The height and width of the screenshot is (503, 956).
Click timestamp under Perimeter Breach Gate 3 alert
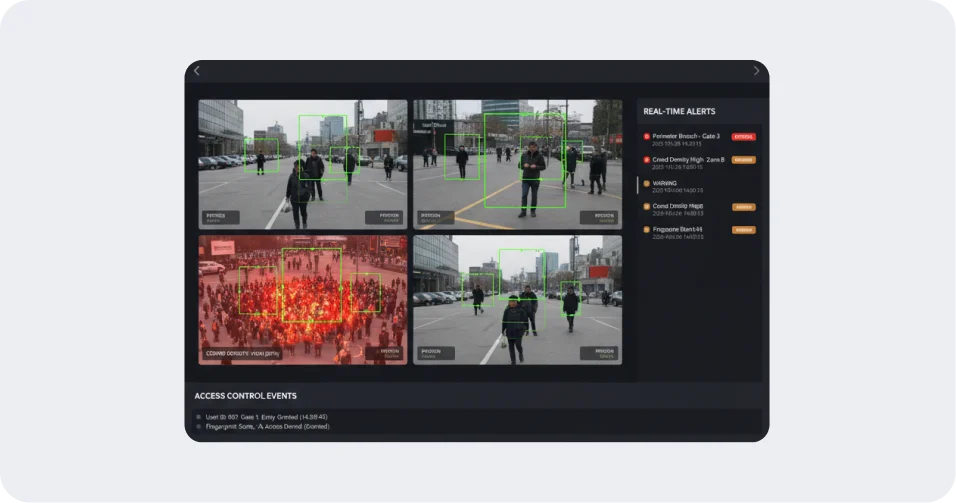click(677, 144)
